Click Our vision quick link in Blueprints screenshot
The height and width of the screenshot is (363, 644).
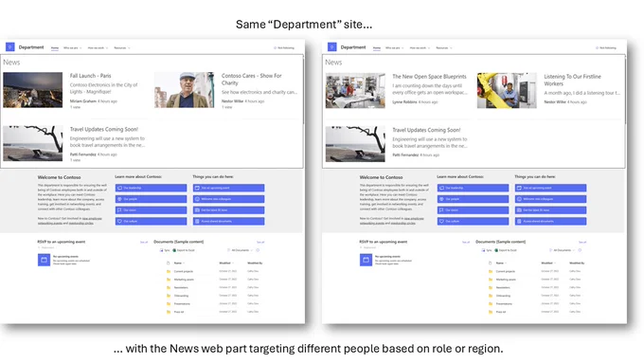click(x=473, y=210)
